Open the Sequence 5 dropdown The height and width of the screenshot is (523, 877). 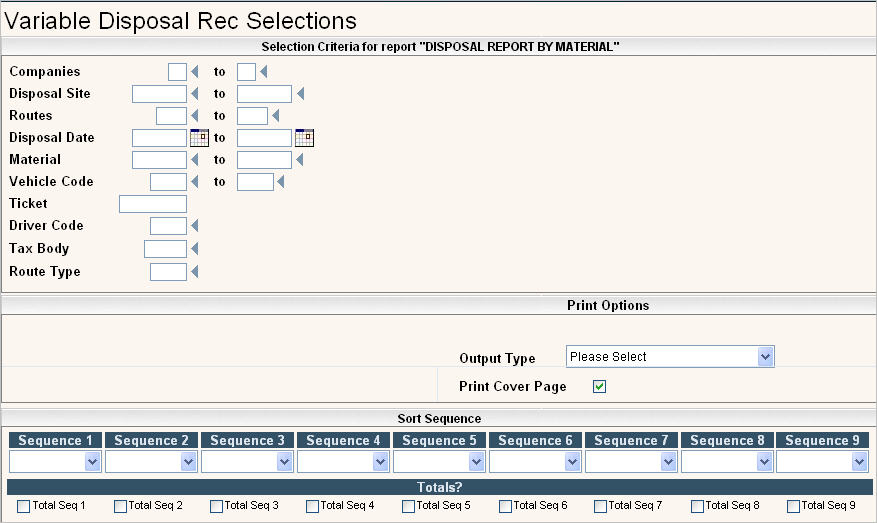tap(439, 462)
